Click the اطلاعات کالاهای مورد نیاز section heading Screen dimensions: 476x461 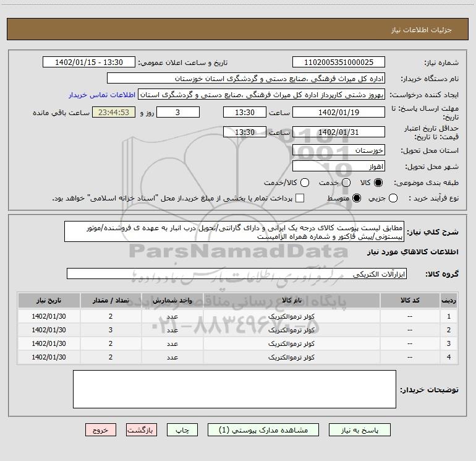click(413, 252)
